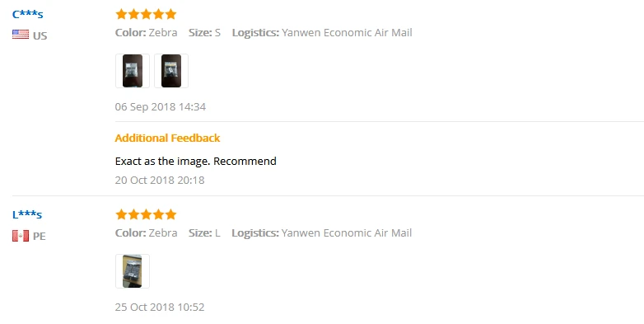Image resolution: width=644 pixels, height=324 pixels.
Task: Click the Peru flag icon
Action: pos(21,236)
